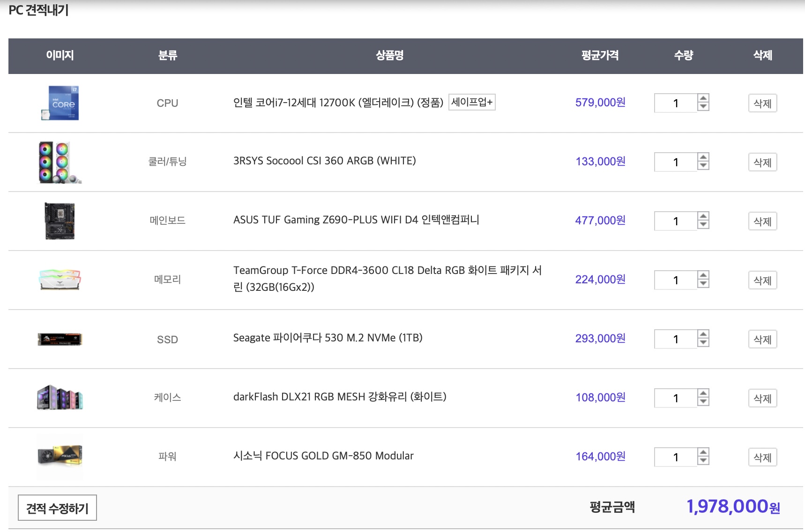Open the Intel Core i7 12700K CPU thumbnail
805x532 pixels.
coord(60,103)
